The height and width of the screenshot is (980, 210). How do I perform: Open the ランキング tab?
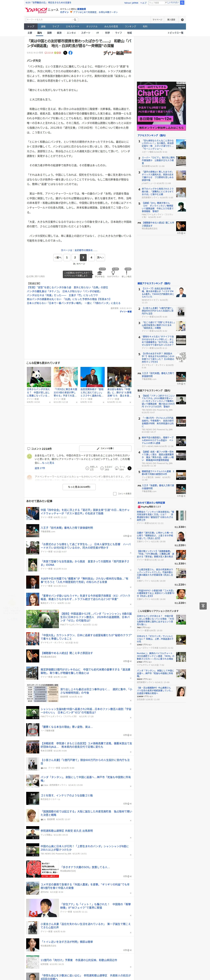pos(130,26)
